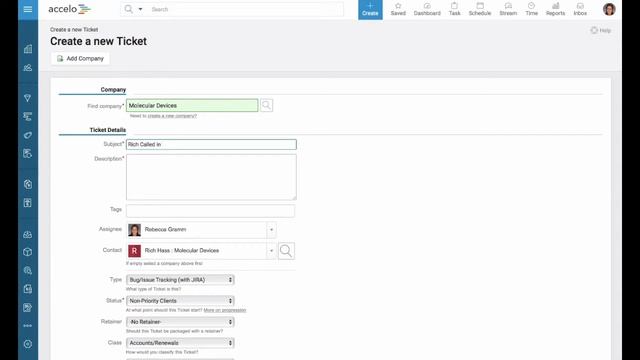Screen dimensions: 640x360
Task: Click the Add Company button
Action: [x=80, y=58]
